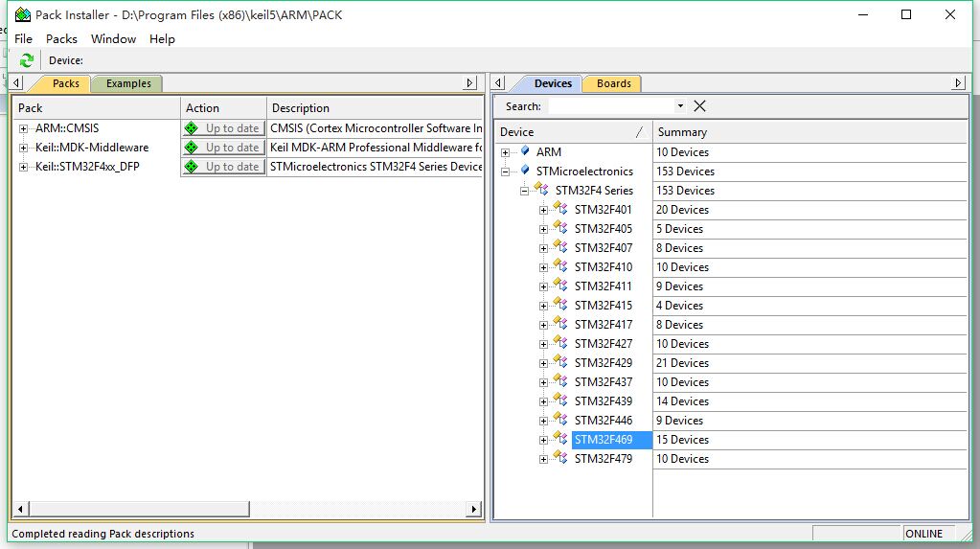Click the chip icon beside STM32F407
The image size is (980, 549).
(560, 246)
